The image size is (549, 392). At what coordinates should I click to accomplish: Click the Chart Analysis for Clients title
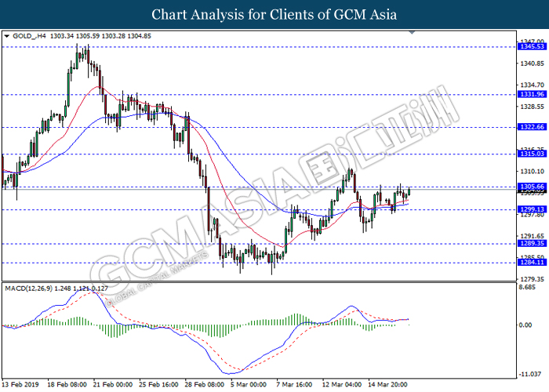pyautogui.click(x=274, y=15)
